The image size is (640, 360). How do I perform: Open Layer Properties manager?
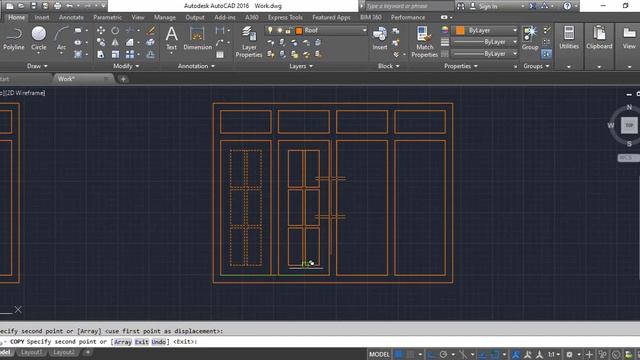249,42
